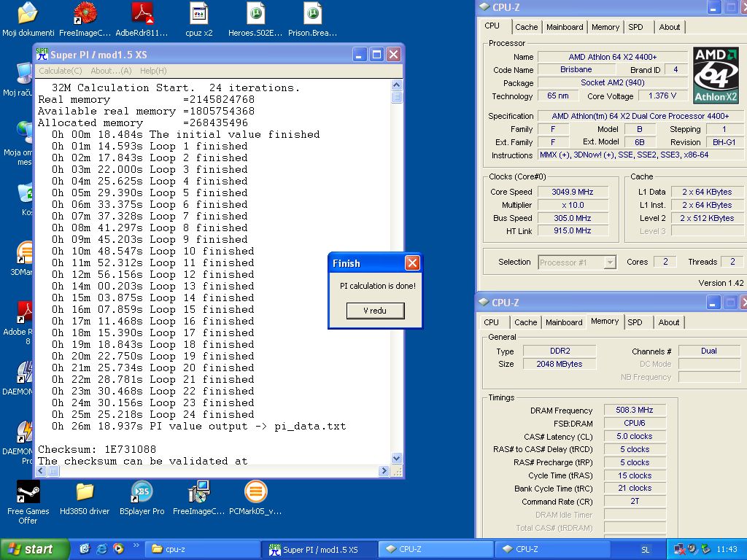747x560 pixels.
Task: Click the Core Speed 3049.9 MHz value
Action: [x=573, y=192]
